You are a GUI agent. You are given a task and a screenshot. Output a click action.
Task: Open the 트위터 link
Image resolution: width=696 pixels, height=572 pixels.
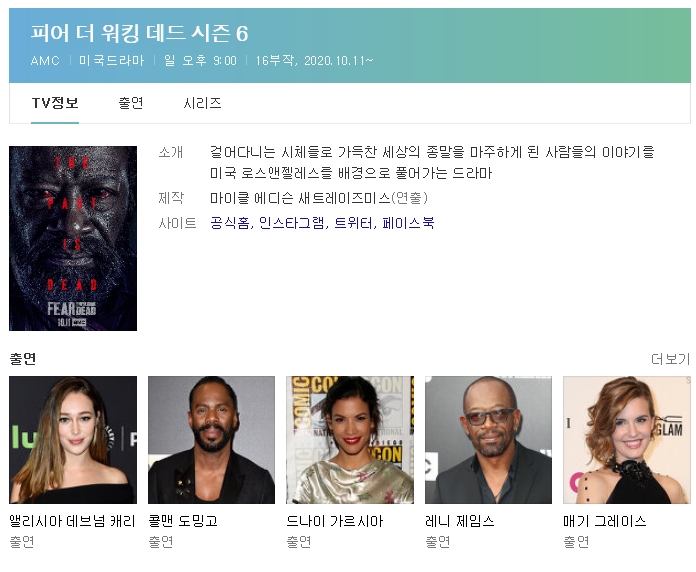(353, 222)
